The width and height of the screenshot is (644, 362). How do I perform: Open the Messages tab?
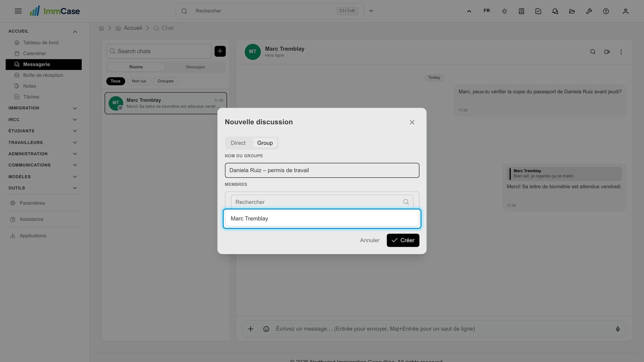click(x=195, y=67)
